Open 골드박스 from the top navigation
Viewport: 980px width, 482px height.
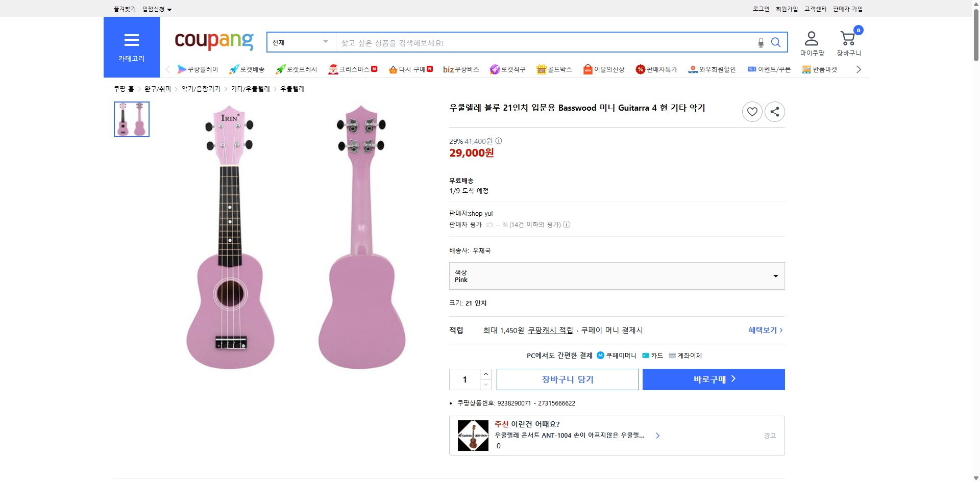pyautogui.click(x=554, y=69)
